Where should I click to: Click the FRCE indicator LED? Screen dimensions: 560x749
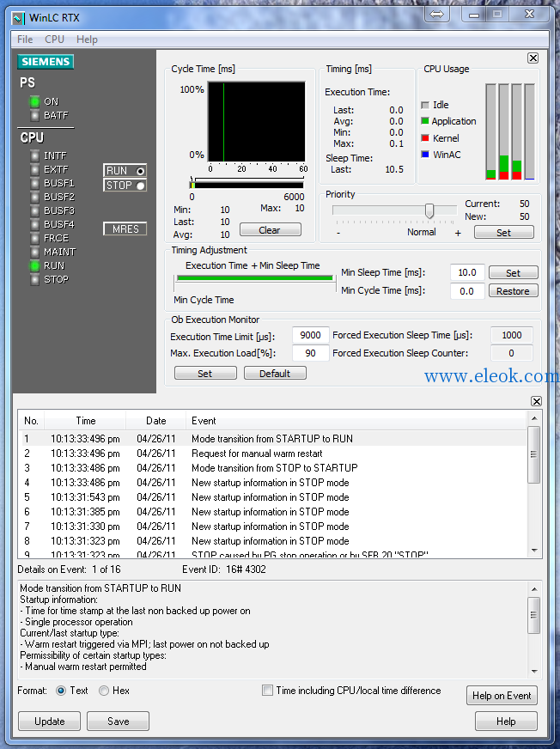tap(34, 239)
